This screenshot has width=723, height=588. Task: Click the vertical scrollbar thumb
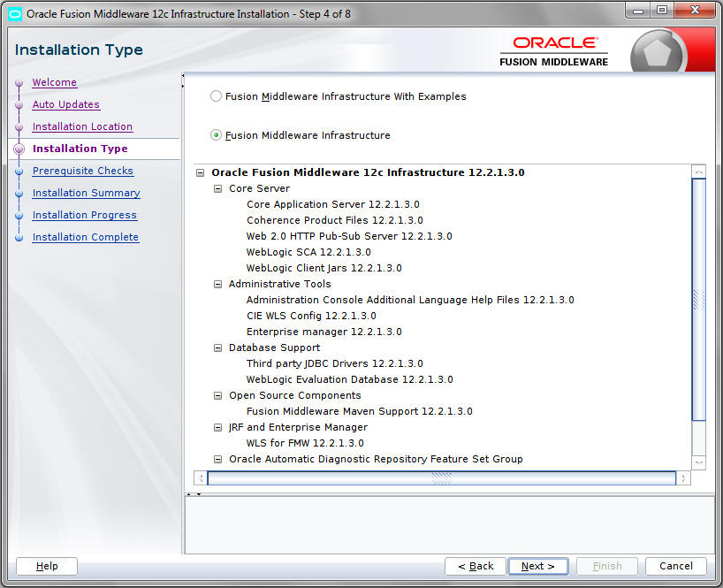tap(699, 300)
